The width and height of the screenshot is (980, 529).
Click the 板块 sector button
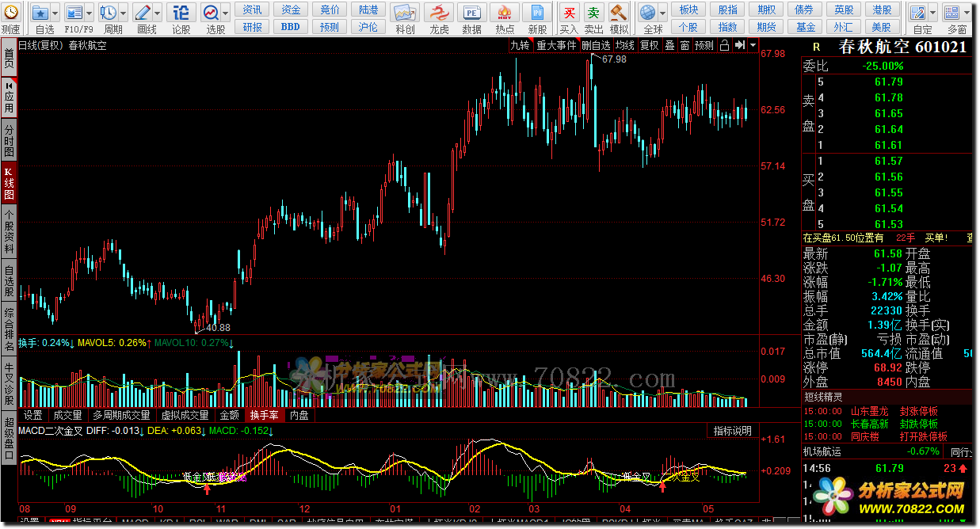pyautogui.click(x=689, y=10)
